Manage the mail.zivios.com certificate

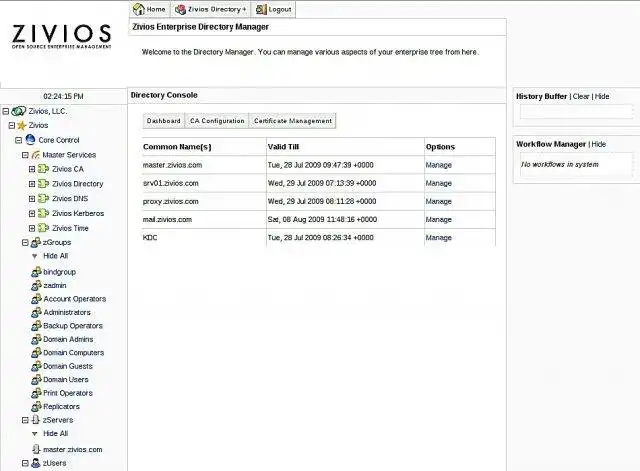pos(438,219)
